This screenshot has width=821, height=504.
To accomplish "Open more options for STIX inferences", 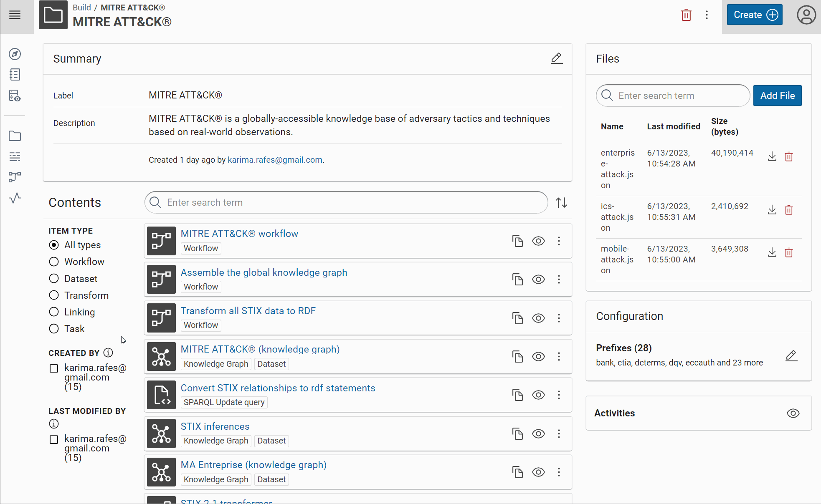I will pyautogui.click(x=559, y=433).
